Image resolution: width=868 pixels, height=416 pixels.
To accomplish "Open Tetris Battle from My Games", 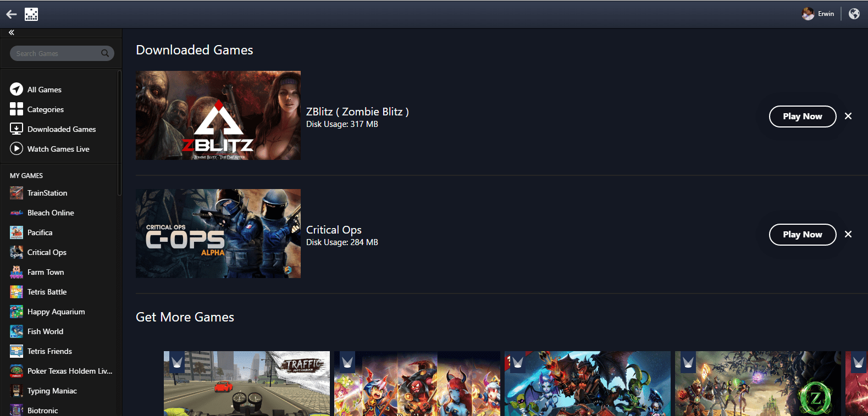I will pyautogui.click(x=47, y=292).
